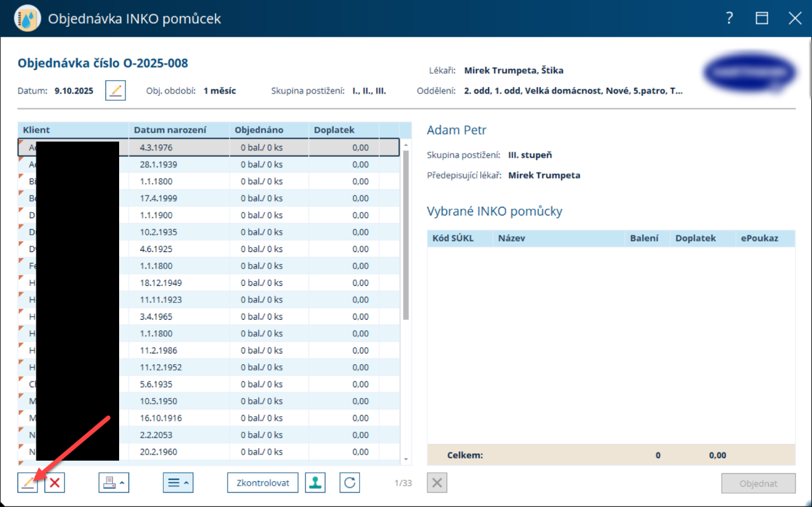Click the edit client pencil icon in bottom toolbar
The image size is (812, 507).
28,483
